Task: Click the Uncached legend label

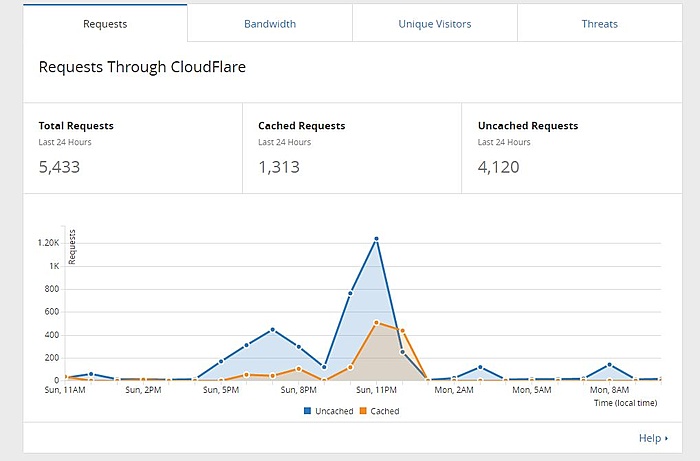Action: click(334, 411)
